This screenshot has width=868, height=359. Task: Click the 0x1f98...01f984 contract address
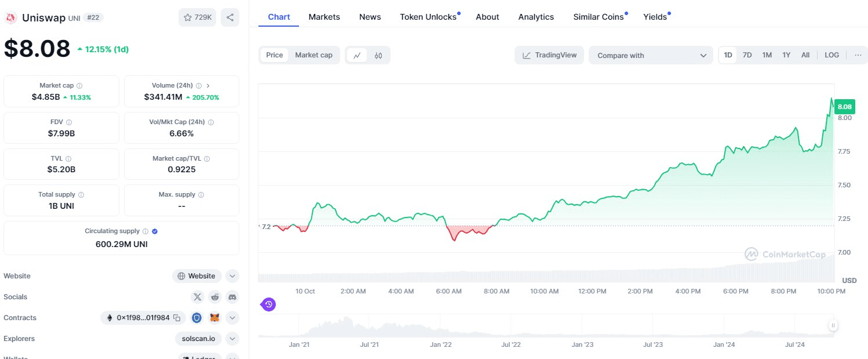143,318
